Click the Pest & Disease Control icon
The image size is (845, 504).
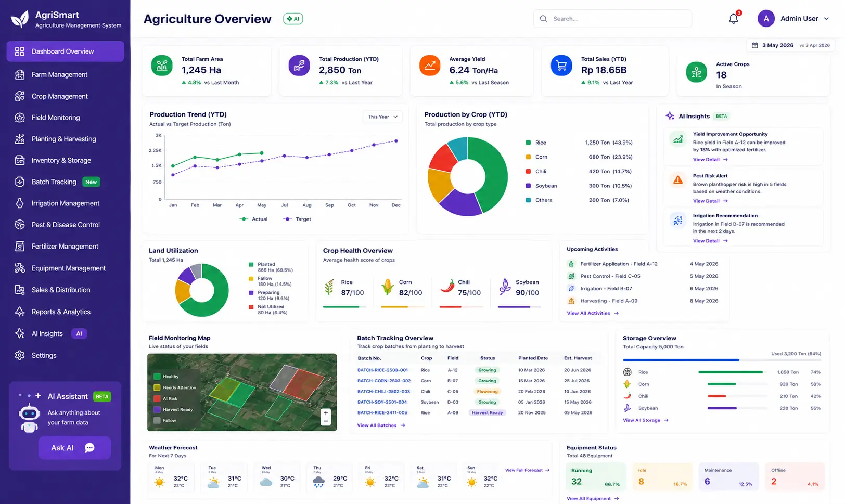click(20, 225)
